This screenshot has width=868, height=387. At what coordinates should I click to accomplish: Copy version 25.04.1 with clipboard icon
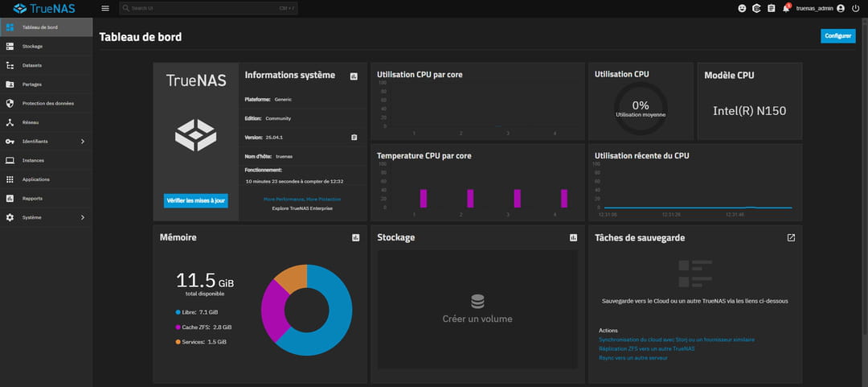(354, 137)
